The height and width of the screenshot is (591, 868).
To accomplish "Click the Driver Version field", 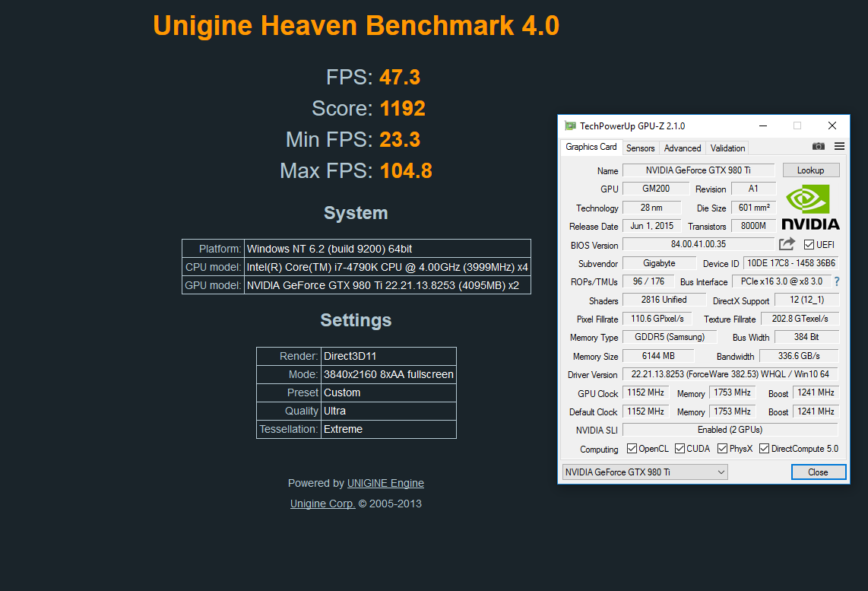I will tap(730, 374).
